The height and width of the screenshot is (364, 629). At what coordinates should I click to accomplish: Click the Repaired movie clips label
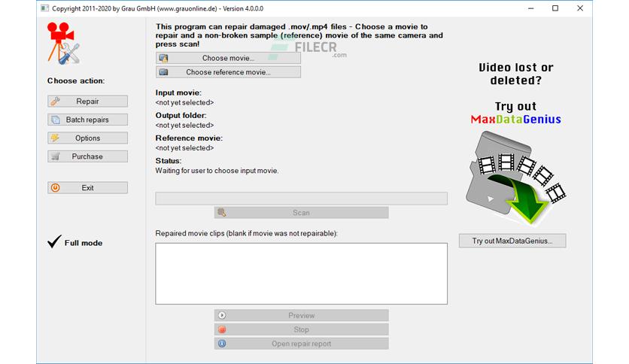click(x=246, y=233)
